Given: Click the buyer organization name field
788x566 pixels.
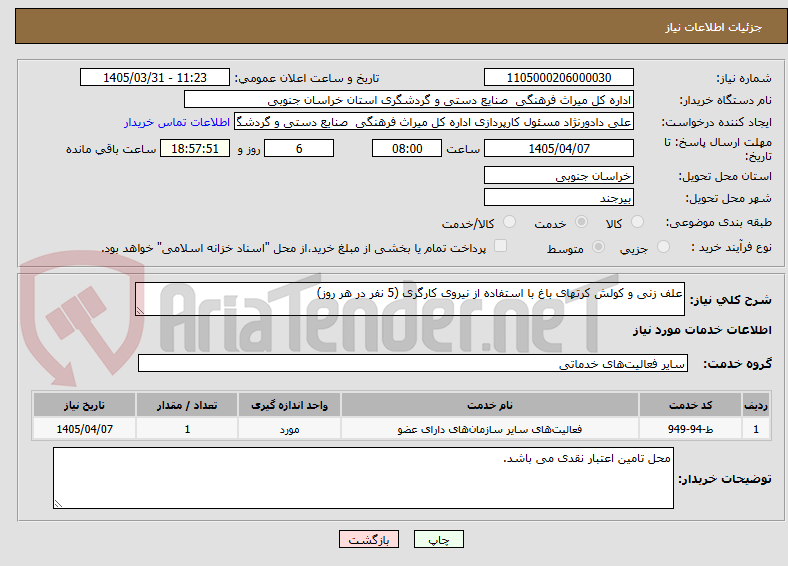Looking at the screenshot, I should 409,100.
